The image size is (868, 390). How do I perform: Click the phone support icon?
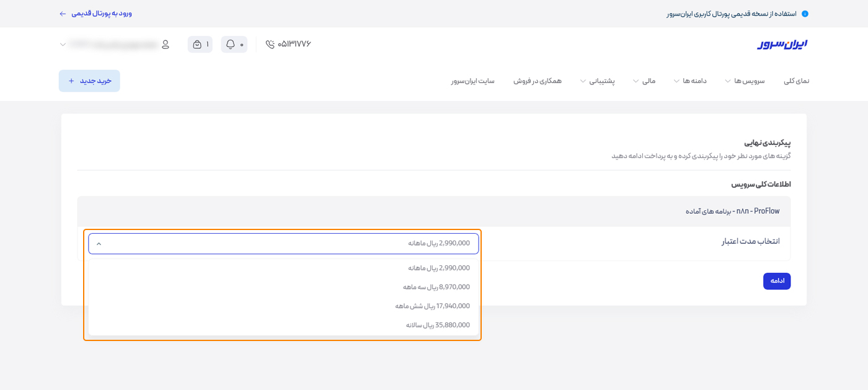click(270, 45)
